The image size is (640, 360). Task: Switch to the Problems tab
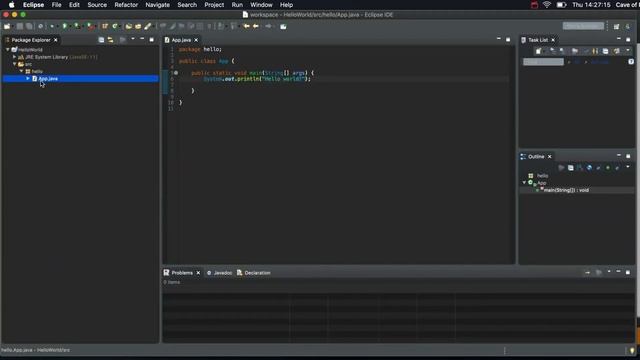(182, 273)
